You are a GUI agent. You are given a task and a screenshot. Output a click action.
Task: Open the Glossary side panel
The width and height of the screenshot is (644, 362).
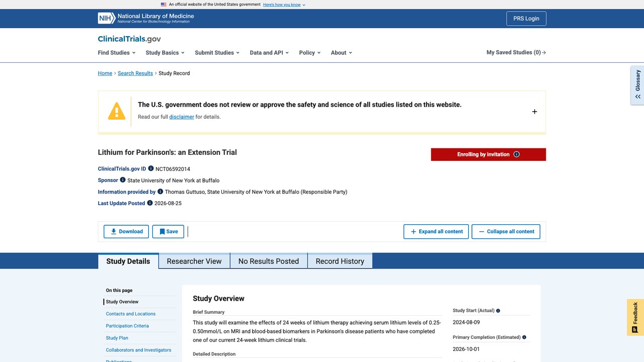(x=637, y=84)
